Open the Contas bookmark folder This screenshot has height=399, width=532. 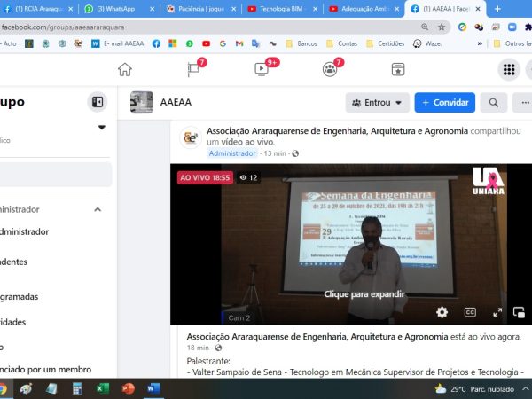(341, 43)
